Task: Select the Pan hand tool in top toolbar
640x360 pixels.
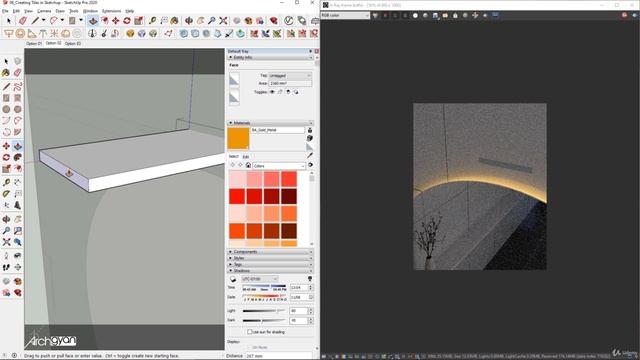Action: coord(200,20)
